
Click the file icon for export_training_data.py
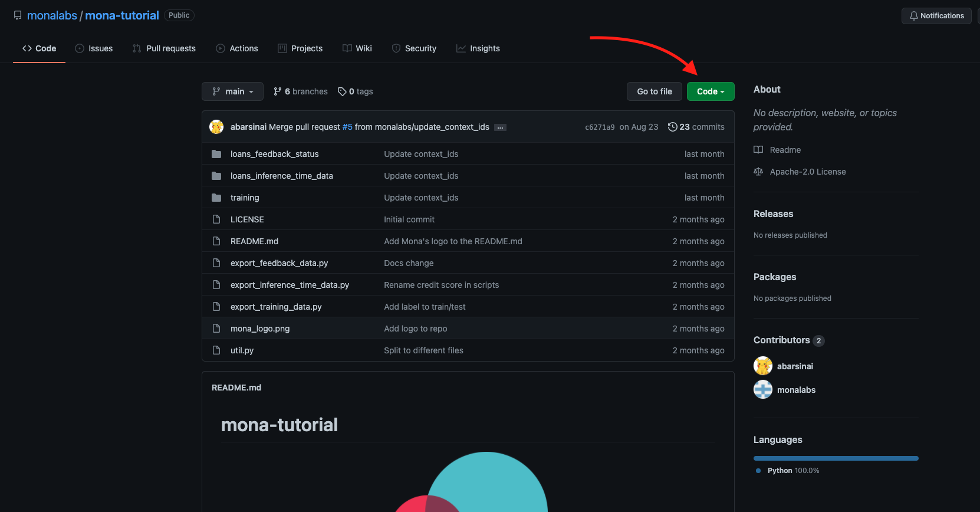coord(216,307)
